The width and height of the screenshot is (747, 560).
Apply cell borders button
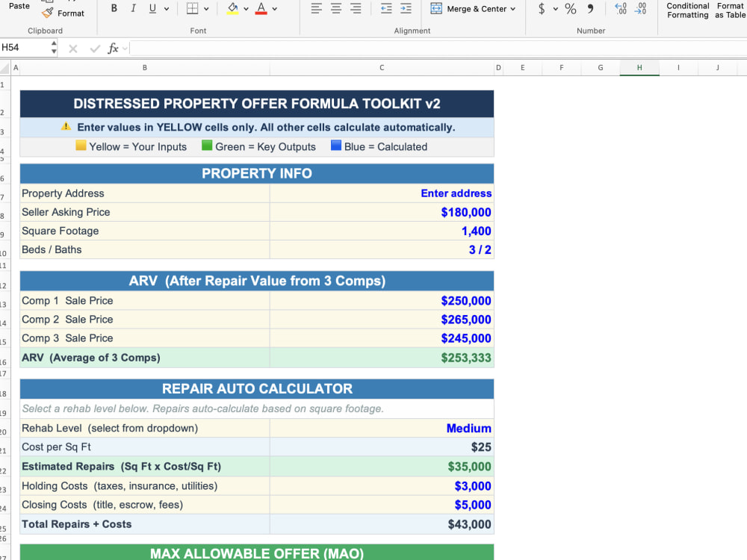[x=193, y=8]
